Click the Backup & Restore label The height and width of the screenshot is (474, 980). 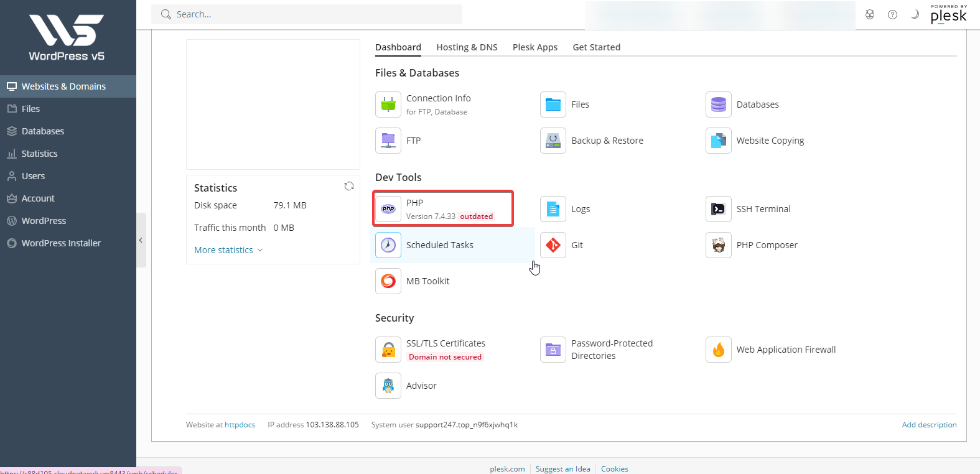[607, 141]
